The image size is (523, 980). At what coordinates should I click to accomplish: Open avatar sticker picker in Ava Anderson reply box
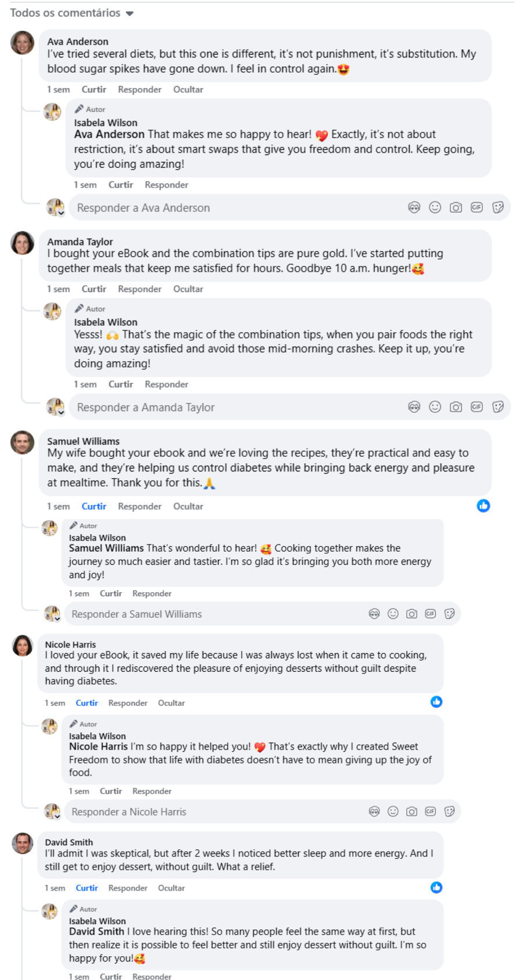pyautogui.click(x=414, y=208)
